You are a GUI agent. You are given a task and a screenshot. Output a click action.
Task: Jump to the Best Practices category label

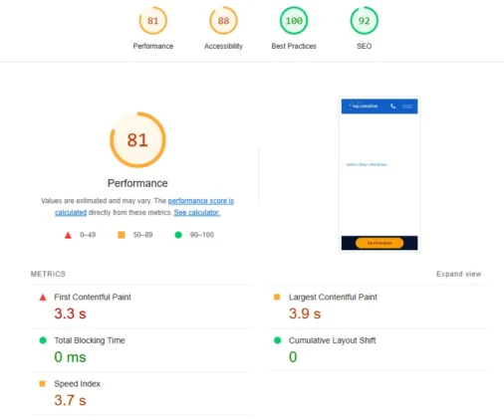[294, 46]
